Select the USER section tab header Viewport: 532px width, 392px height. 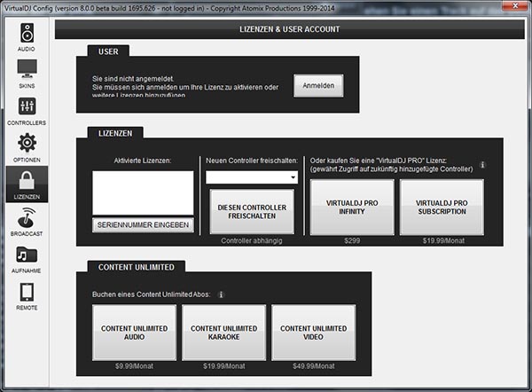(108, 51)
